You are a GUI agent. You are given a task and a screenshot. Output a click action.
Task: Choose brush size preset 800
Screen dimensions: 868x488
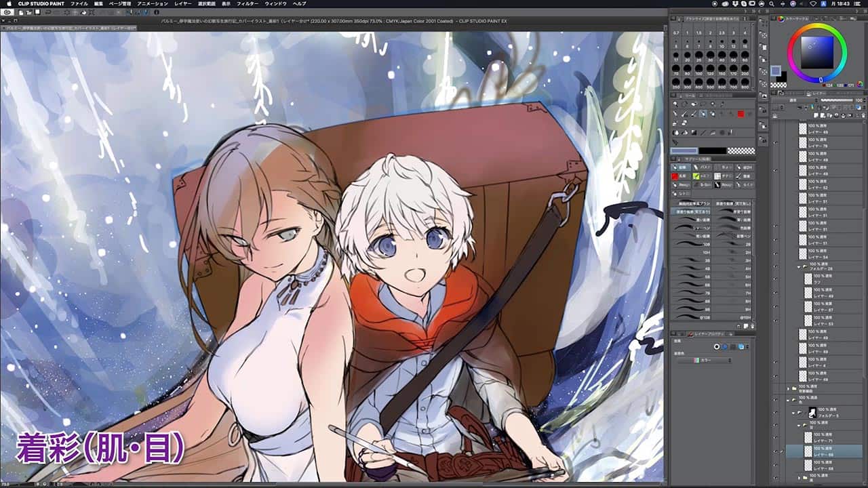[745, 83]
